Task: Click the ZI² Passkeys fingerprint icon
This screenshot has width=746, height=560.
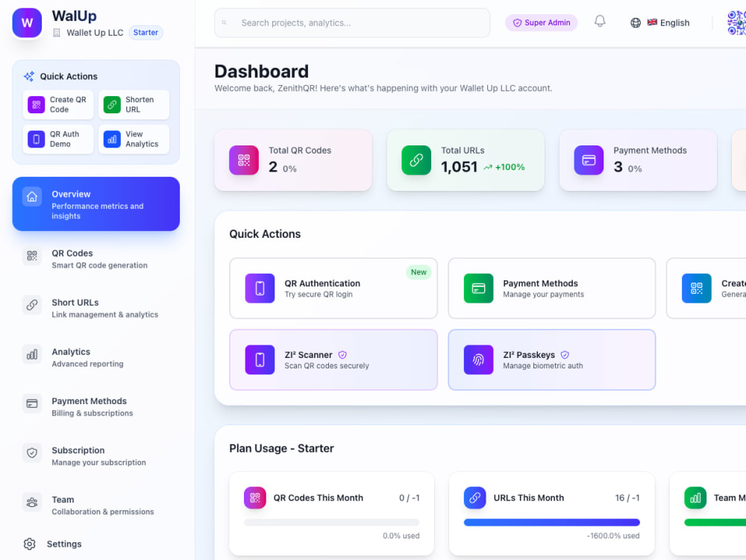Action: [x=479, y=360]
